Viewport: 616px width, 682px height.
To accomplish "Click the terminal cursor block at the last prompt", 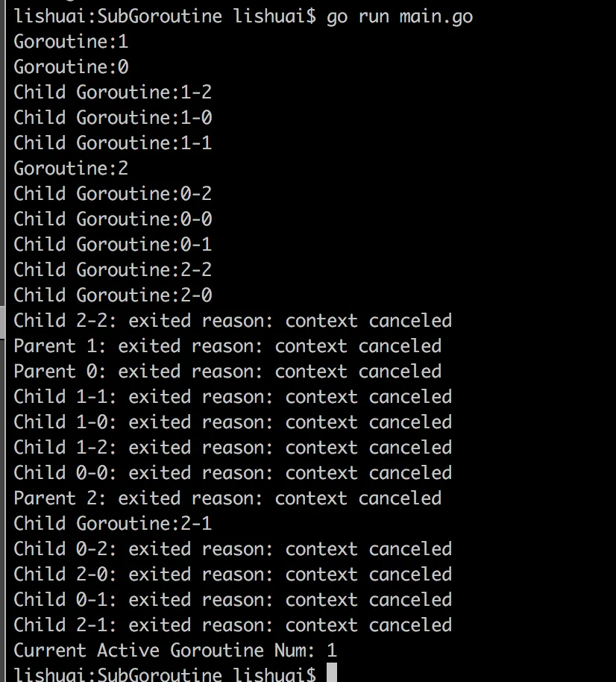I will pyautogui.click(x=333, y=674).
